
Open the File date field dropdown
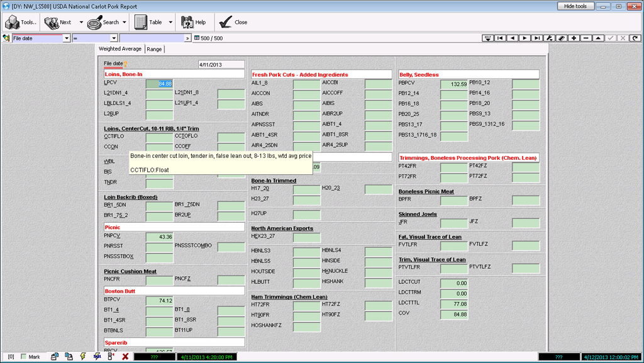click(67, 38)
